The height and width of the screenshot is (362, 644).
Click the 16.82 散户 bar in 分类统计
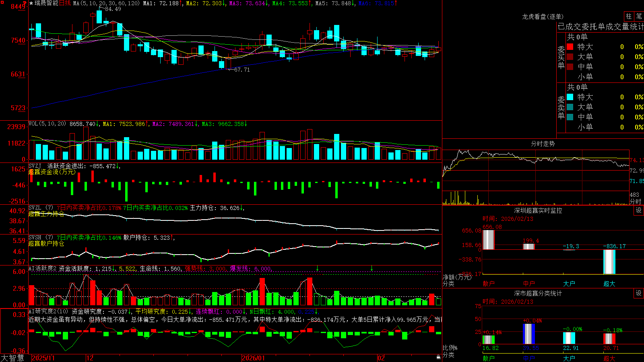(488, 339)
